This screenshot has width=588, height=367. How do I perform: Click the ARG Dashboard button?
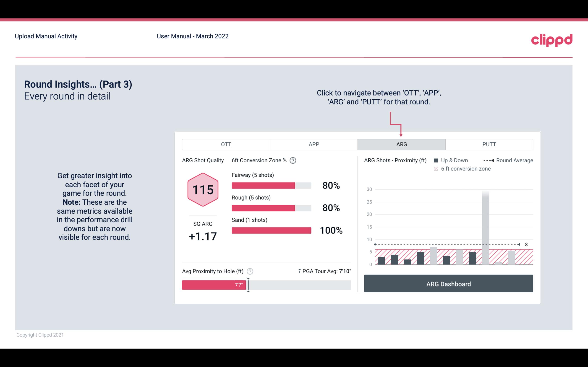coord(448,284)
